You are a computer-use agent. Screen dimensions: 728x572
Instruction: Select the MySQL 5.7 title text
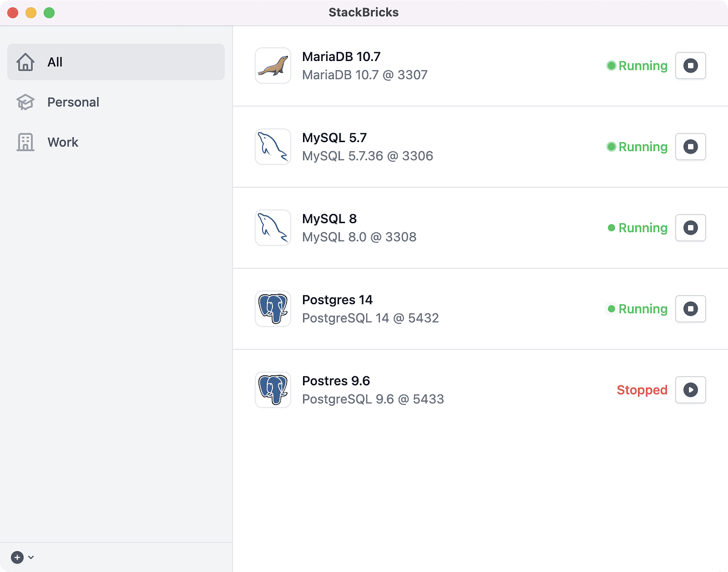(x=334, y=138)
